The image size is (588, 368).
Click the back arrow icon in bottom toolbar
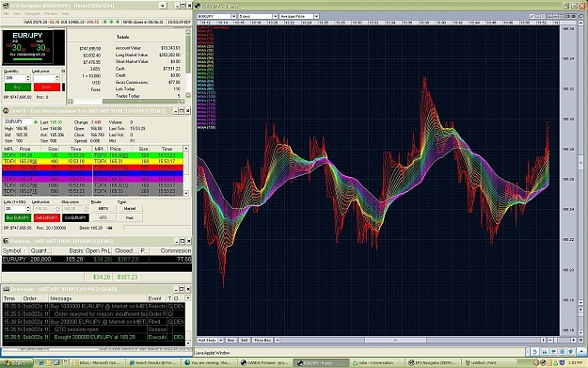pyautogui.click(x=534, y=352)
